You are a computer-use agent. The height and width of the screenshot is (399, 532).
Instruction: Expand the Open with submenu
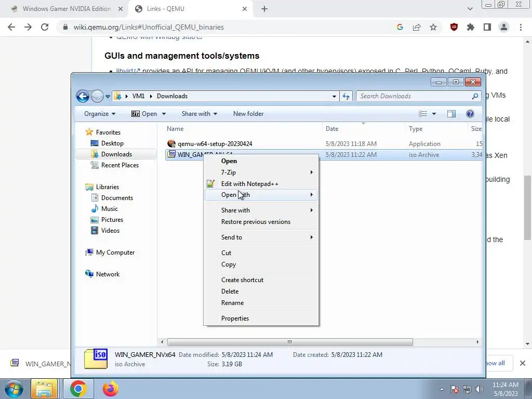[261, 195]
